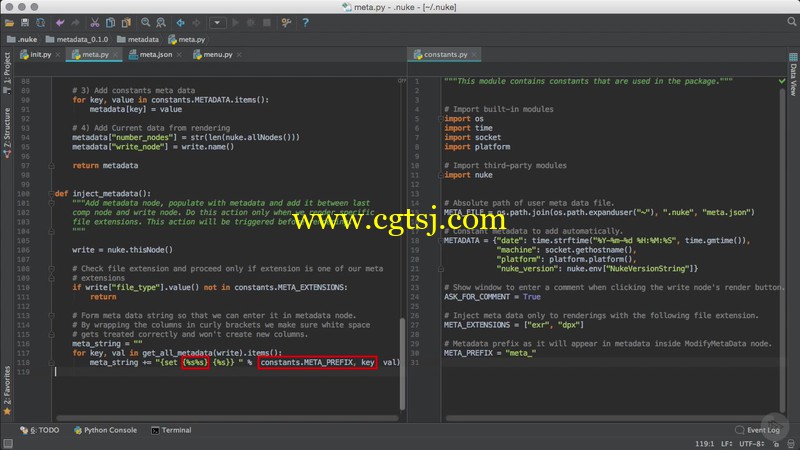Select meta.py in breadcrumb bar
This screenshot has height=450, width=800.
coord(187,39)
